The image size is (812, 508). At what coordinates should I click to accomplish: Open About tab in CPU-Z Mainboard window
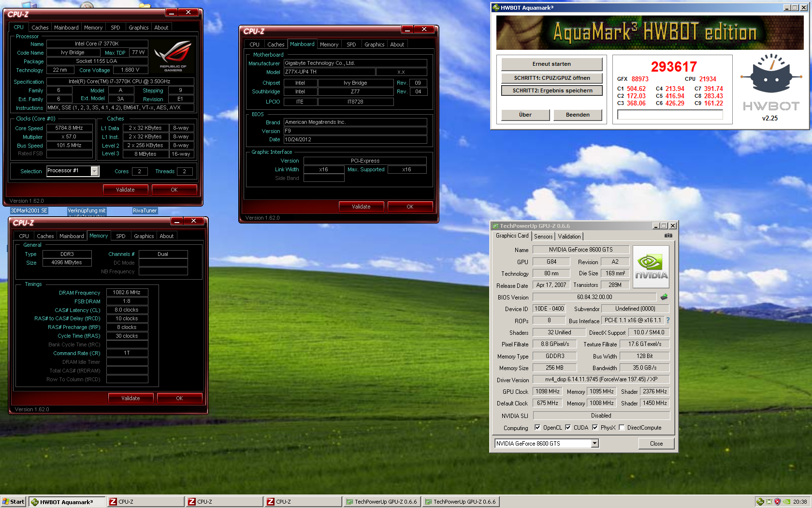(x=397, y=45)
